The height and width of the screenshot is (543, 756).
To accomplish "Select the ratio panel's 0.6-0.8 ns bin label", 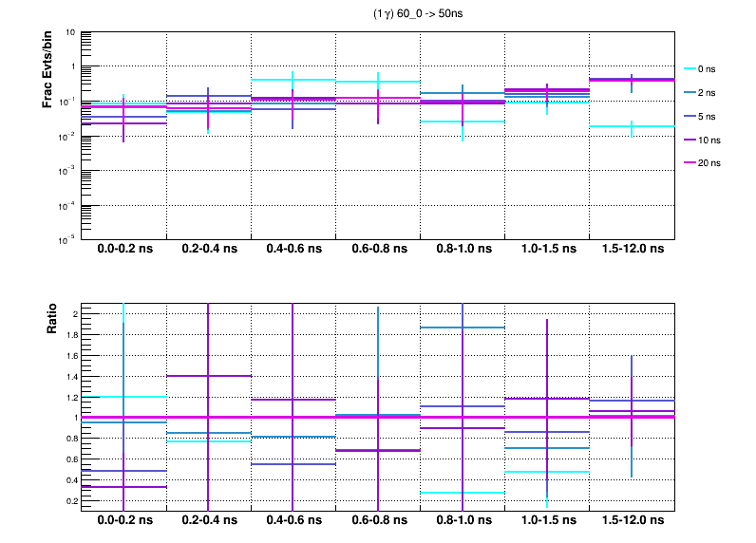I will point(378,521).
